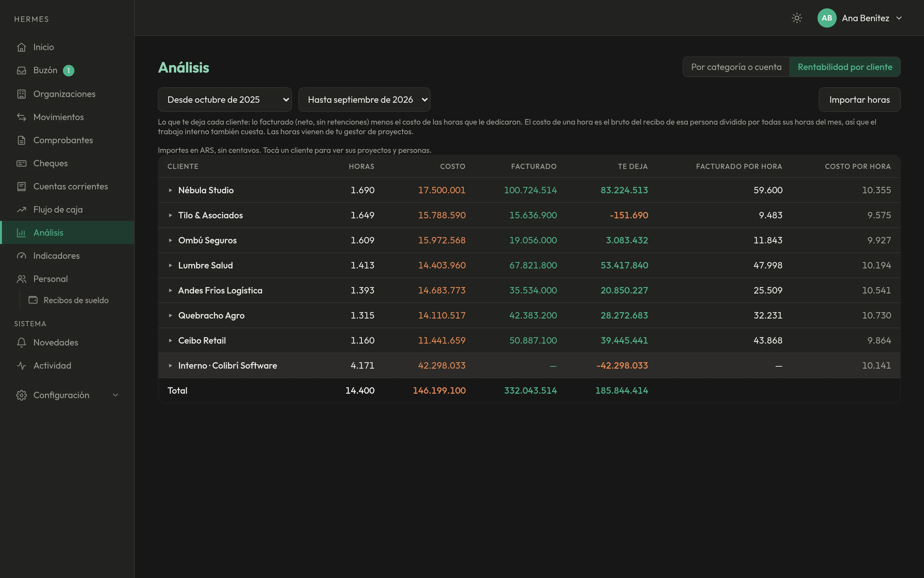The height and width of the screenshot is (578, 924).
Task: Click the Personal people icon
Action: click(x=21, y=279)
